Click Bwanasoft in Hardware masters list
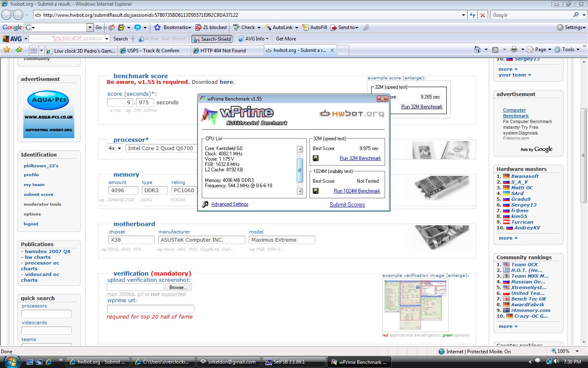Viewport: 588px width, 368px height. click(525, 176)
